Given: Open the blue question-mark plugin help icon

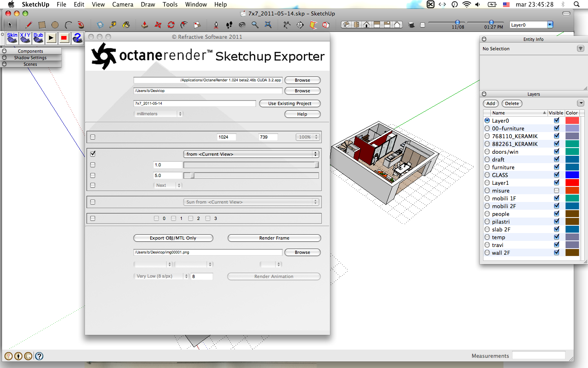Looking at the screenshot, I should 77,38.
